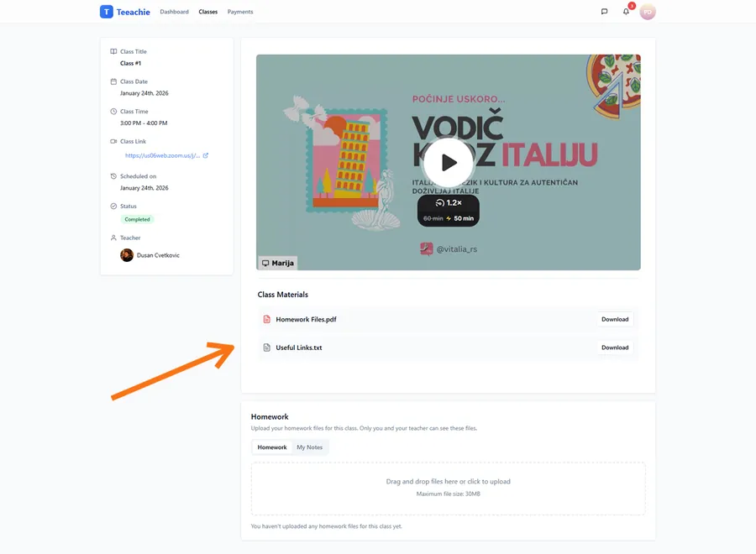Screen dimensions: 756x554
Task: Download the Useful Links.txt file
Action: click(615, 347)
